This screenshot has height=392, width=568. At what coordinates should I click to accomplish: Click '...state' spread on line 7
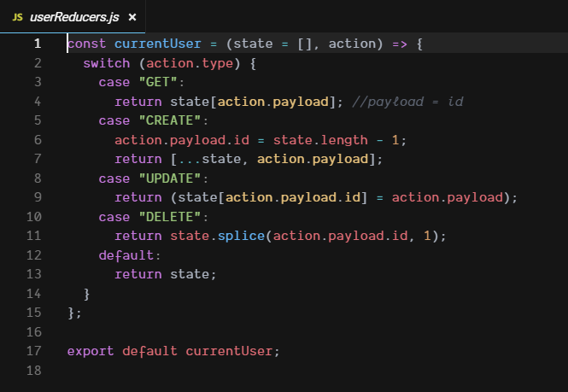coord(210,159)
